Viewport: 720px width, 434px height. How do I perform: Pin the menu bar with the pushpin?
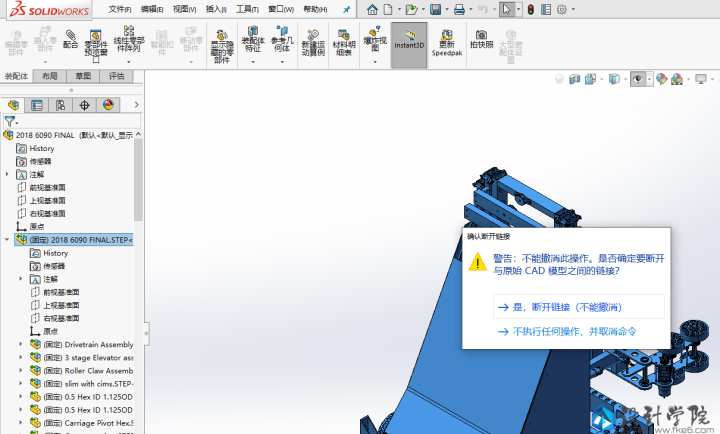coord(347,9)
